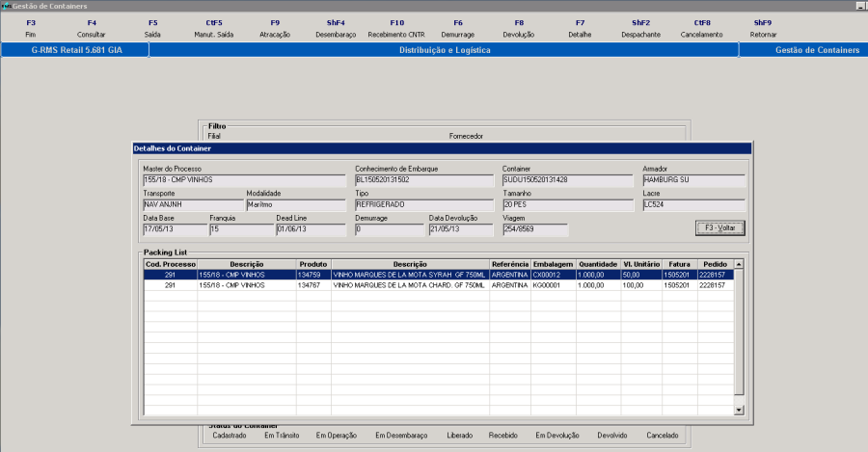868x452 pixels.
Task: Click the F7 Detalhe command
Action: tap(580, 28)
